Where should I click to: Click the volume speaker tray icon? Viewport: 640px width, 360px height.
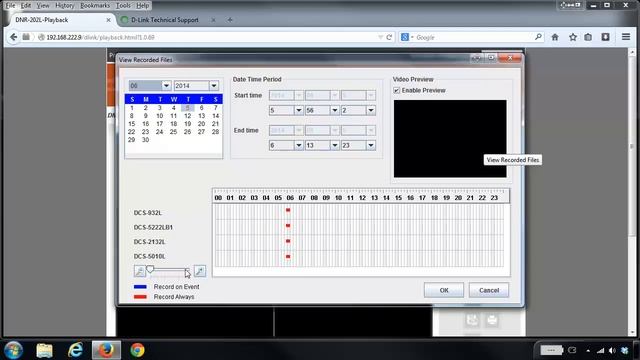coord(612,351)
